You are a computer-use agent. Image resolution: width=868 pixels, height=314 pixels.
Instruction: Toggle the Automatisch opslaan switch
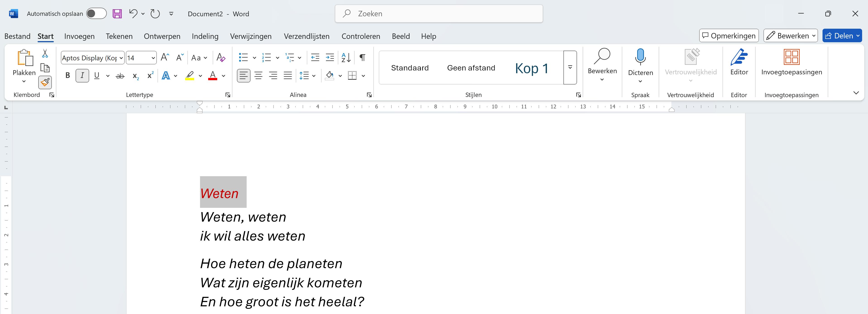pos(96,14)
